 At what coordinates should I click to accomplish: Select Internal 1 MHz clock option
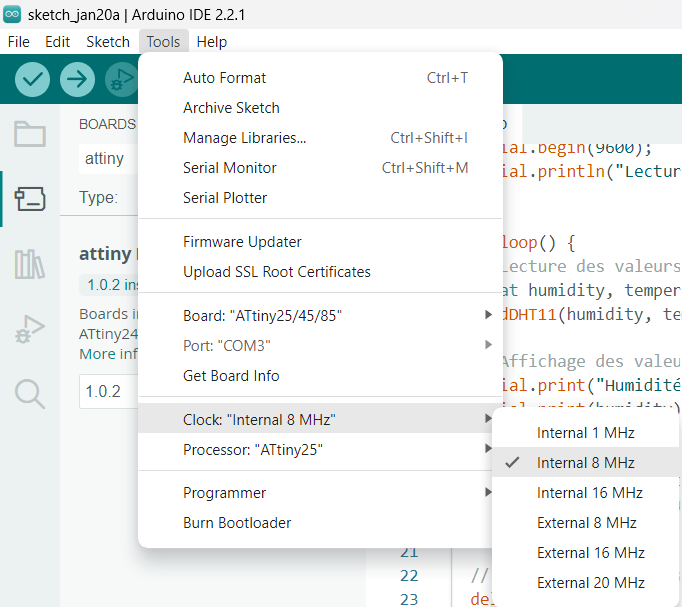pyautogui.click(x=586, y=433)
